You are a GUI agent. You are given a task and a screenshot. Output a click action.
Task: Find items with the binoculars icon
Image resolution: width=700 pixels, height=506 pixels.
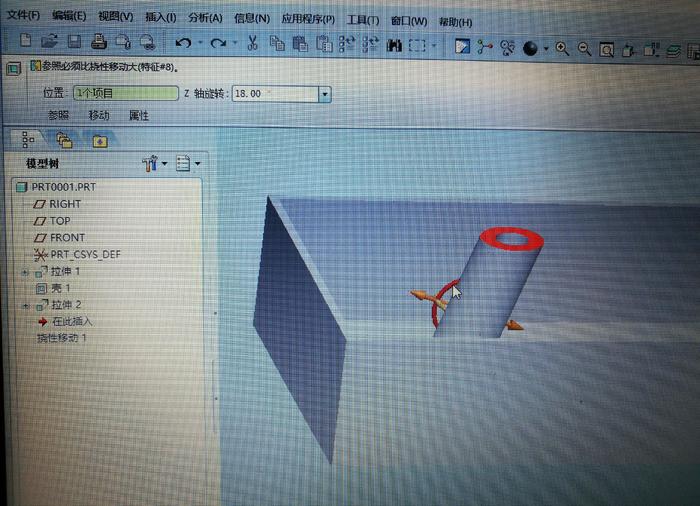[x=394, y=45]
